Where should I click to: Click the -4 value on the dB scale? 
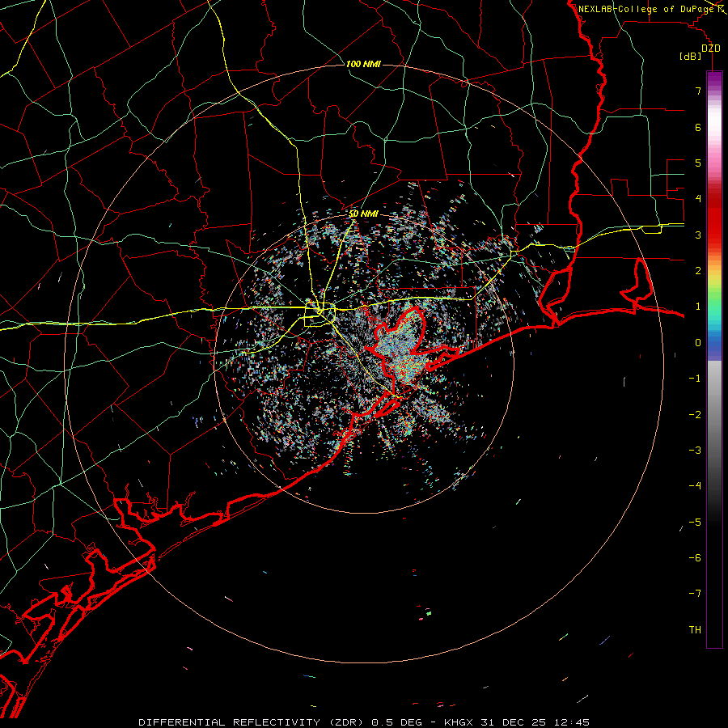695,486
